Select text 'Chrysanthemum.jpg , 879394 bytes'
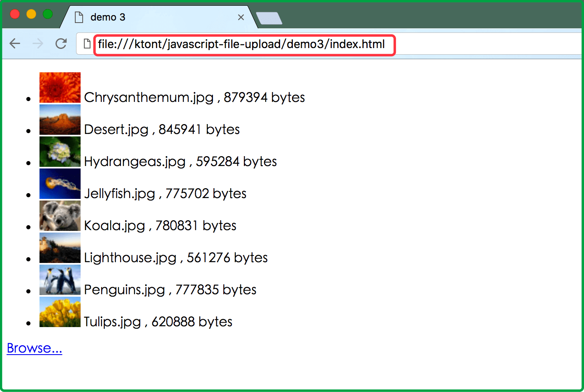Screen dimensions: 584x392 [195, 97]
